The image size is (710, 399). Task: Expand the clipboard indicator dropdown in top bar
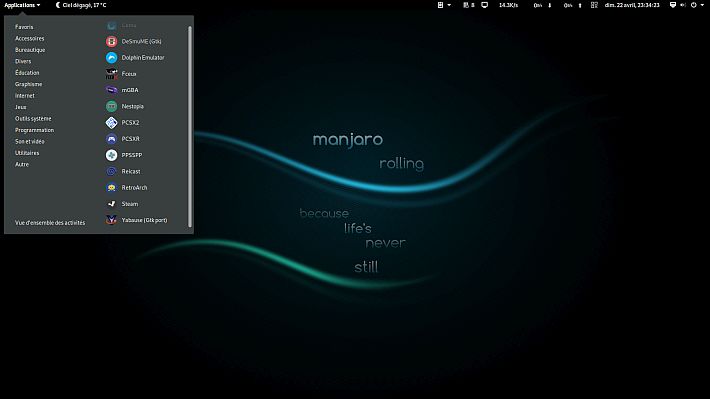(444, 5)
